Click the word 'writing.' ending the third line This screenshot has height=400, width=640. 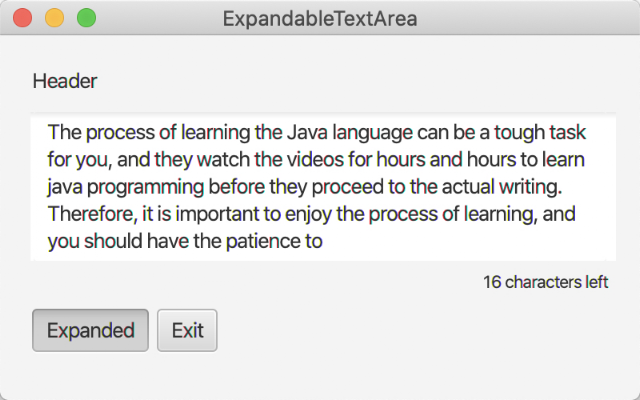pyautogui.click(x=530, y=187)
